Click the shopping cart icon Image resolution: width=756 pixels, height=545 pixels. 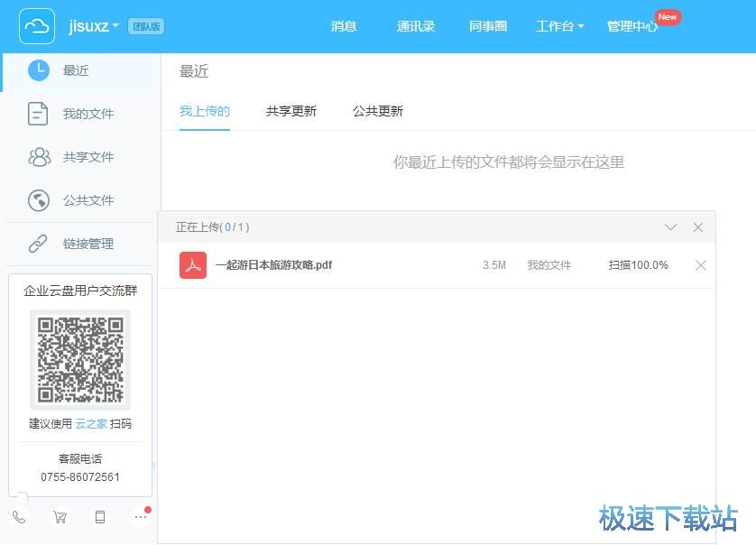point(60,518)
